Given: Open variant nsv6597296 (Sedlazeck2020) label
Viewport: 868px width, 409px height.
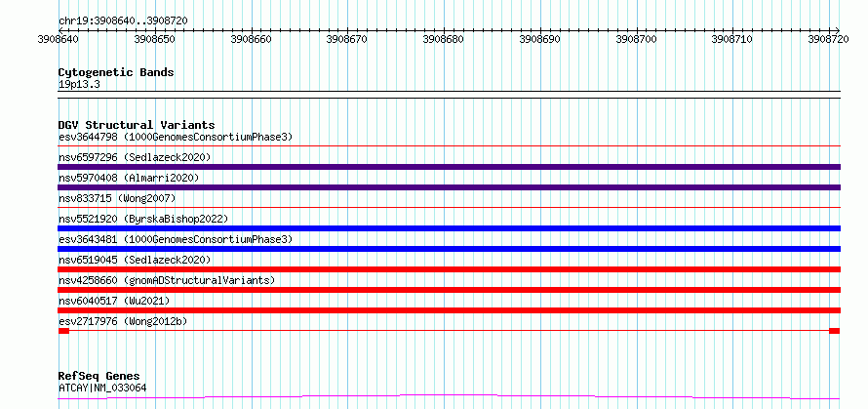Looking at the screenshot, I should [x=135, y=157].
